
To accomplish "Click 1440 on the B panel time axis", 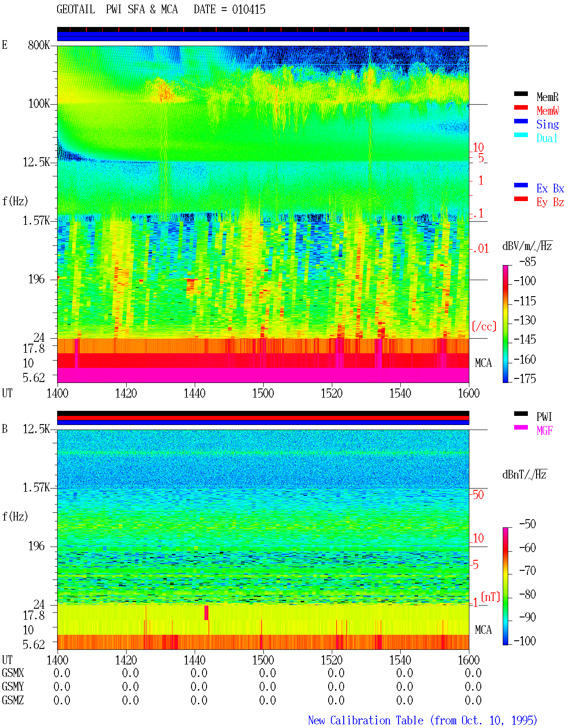I will pyautogui.click(x=194, y=660).
